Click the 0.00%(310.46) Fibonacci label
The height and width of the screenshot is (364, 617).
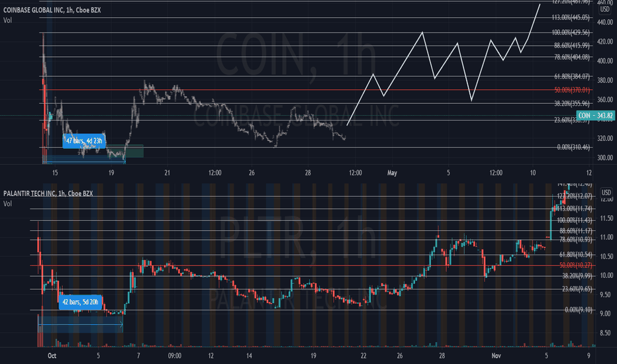click(x=573, y=147)
